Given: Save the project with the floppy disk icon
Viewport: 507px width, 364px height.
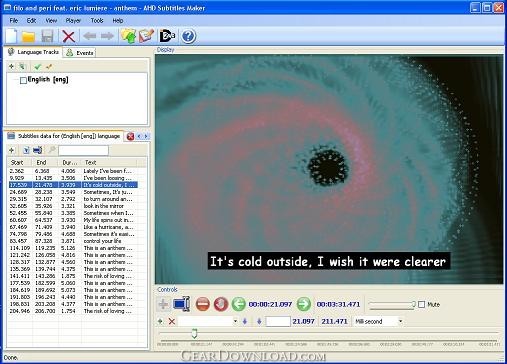Looking at the screenshot, I should (47, 36).
